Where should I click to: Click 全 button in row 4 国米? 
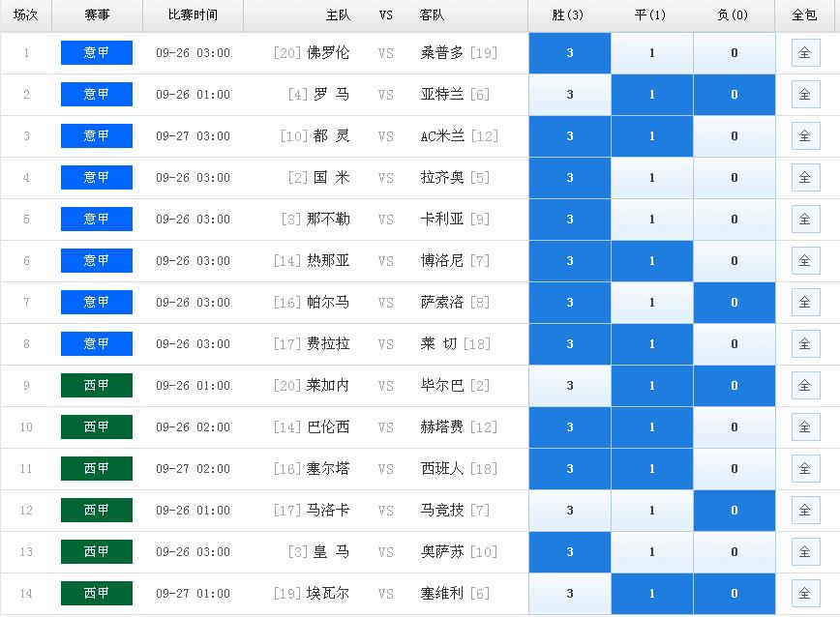point(805,178)
